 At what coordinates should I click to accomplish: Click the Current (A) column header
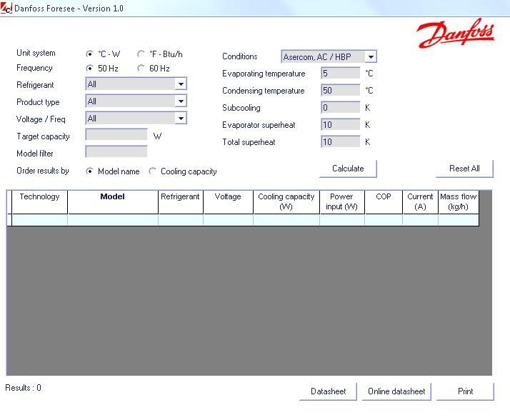[420, 202]
